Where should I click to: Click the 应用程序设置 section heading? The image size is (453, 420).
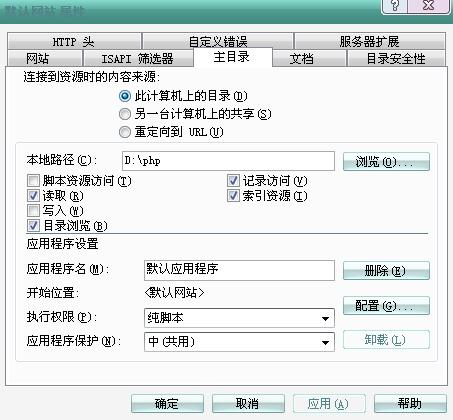click(62, 244)
